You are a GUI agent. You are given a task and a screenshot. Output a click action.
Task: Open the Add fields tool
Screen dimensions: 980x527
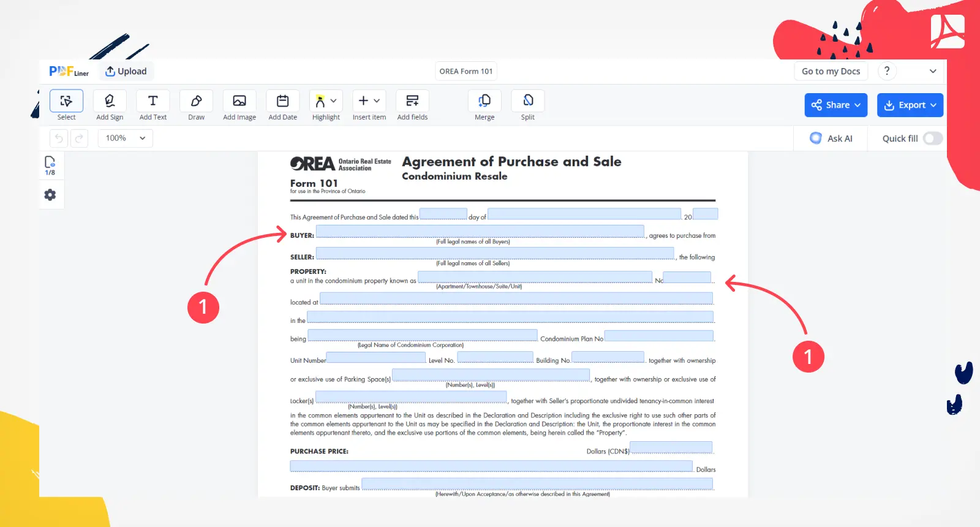(x=413, y=100)
